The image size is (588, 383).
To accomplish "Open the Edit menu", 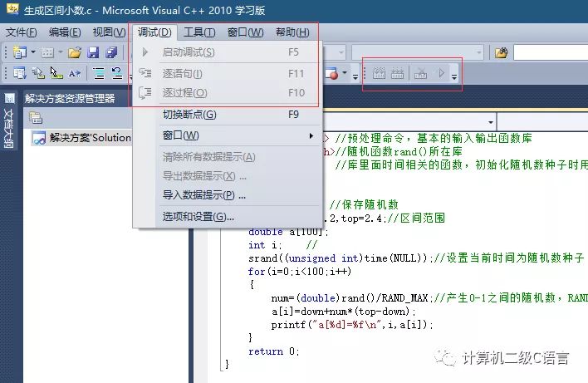I will 65,32.
